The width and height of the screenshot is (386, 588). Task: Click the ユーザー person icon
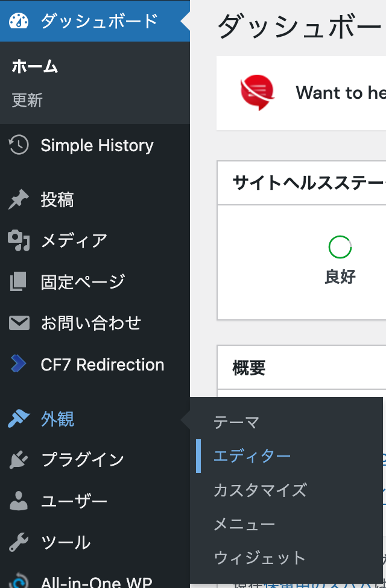[19, 501]
